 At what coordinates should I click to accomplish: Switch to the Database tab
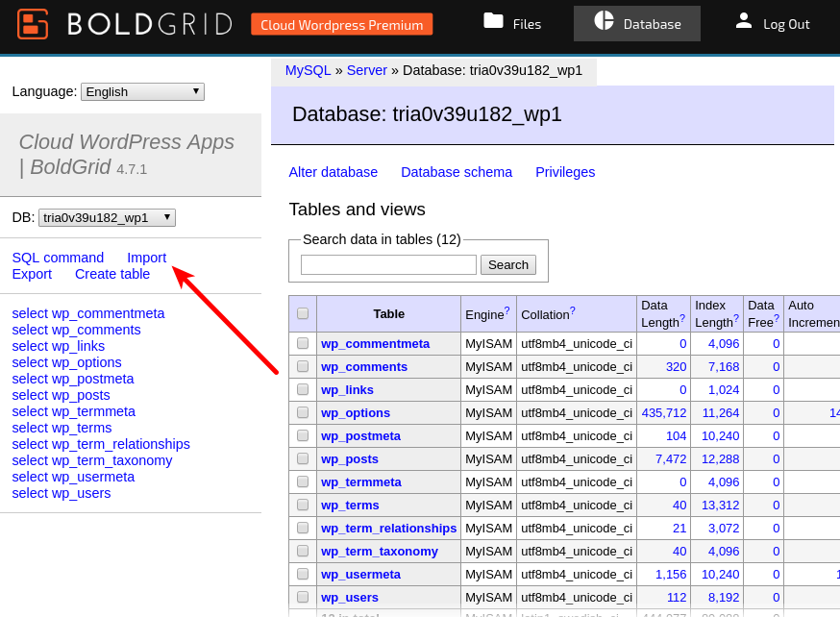637,24
